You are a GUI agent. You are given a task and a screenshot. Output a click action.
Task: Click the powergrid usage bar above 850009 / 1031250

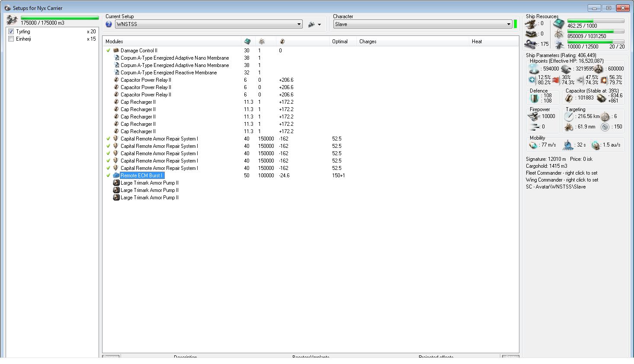[x=596, y=31]
